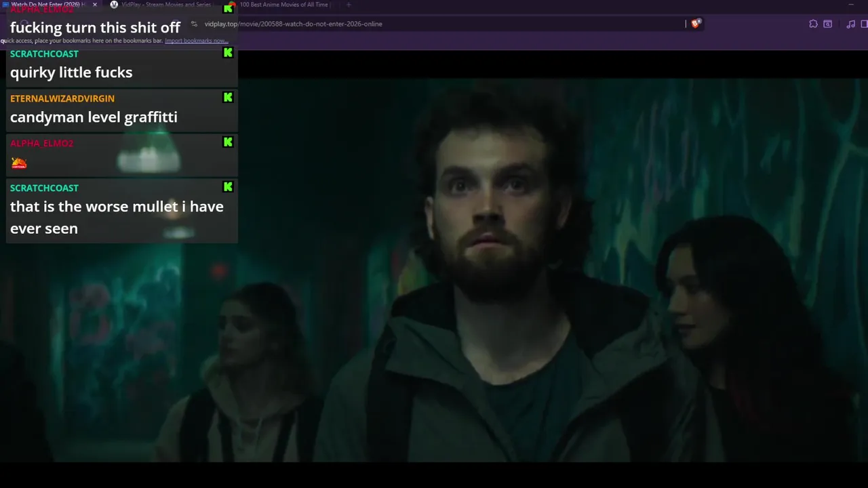This screenshot has width=868, height=488.
Task: Click the Kick badge beside ALPHA_ELMO2 emote message
Action: click(x=228, y=142)
